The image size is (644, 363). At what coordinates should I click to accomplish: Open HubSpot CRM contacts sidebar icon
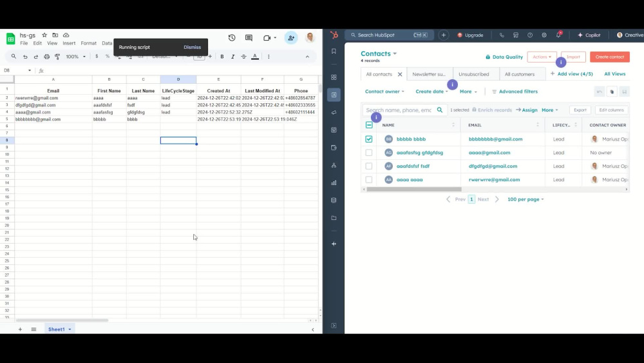pyautogui.click(x=334, y=95)
